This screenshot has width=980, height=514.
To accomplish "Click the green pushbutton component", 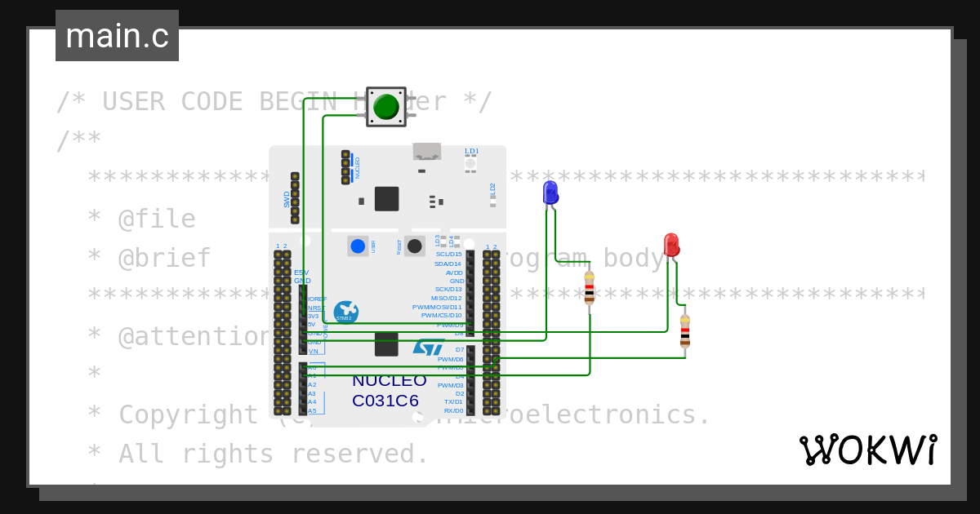I will [385, 107].
